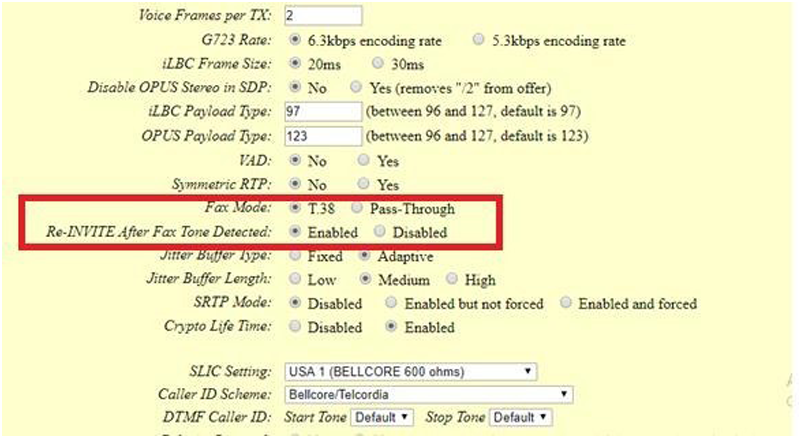Click the Voice Frames per TX field
Screen dimensions: 800x436
tap(322, 16)
